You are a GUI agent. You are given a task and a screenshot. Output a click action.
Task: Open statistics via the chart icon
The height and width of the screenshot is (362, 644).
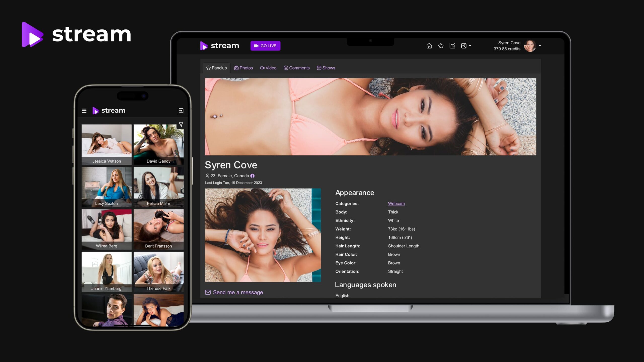coord(452,46)
